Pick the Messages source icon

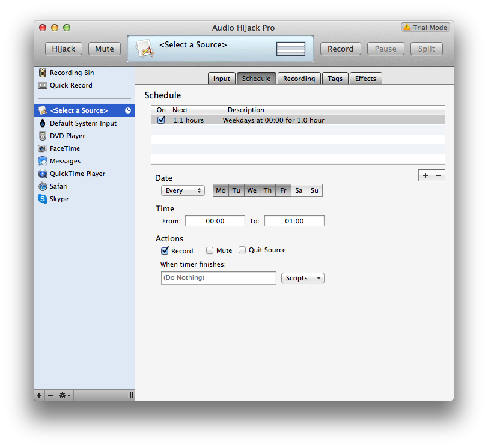pos(43,161)
